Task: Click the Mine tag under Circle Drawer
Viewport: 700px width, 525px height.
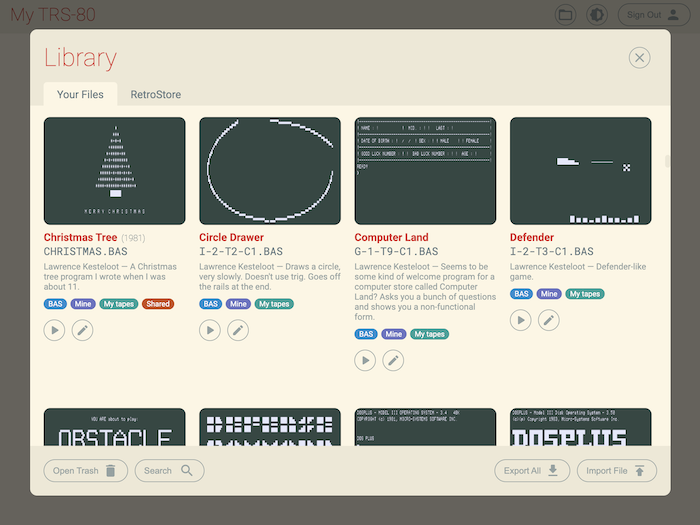Action: pyautogui.click(x=238, y=304)
